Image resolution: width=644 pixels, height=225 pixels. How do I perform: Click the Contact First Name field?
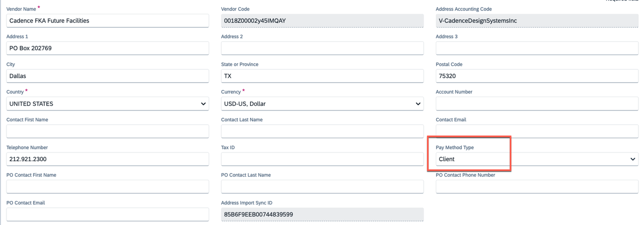click(108, 131)
